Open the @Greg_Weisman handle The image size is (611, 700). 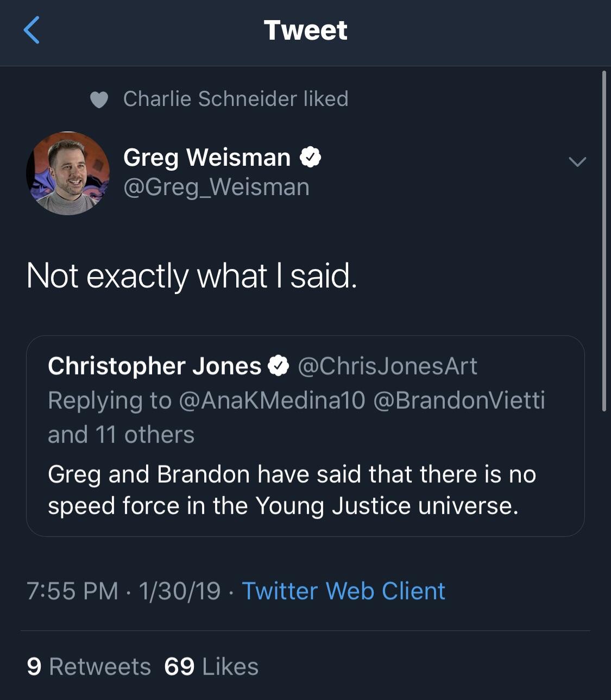tap(216, 187)
